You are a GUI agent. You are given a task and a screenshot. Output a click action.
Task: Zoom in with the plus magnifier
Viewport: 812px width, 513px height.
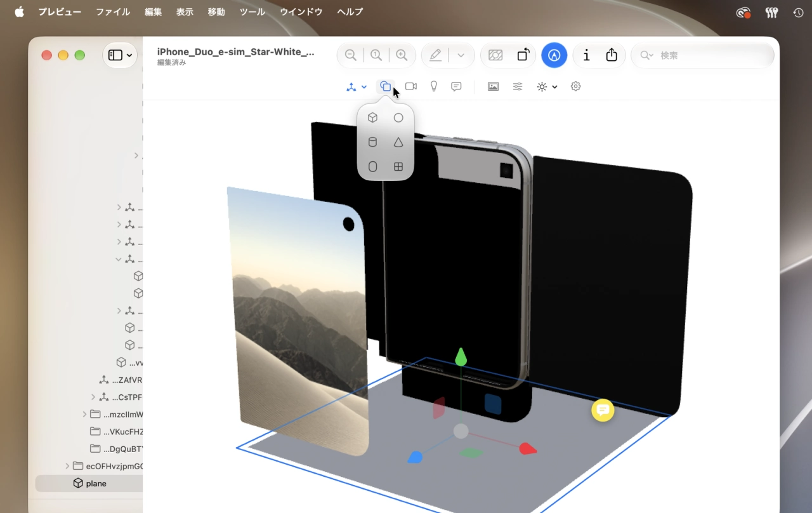point(402,55)
